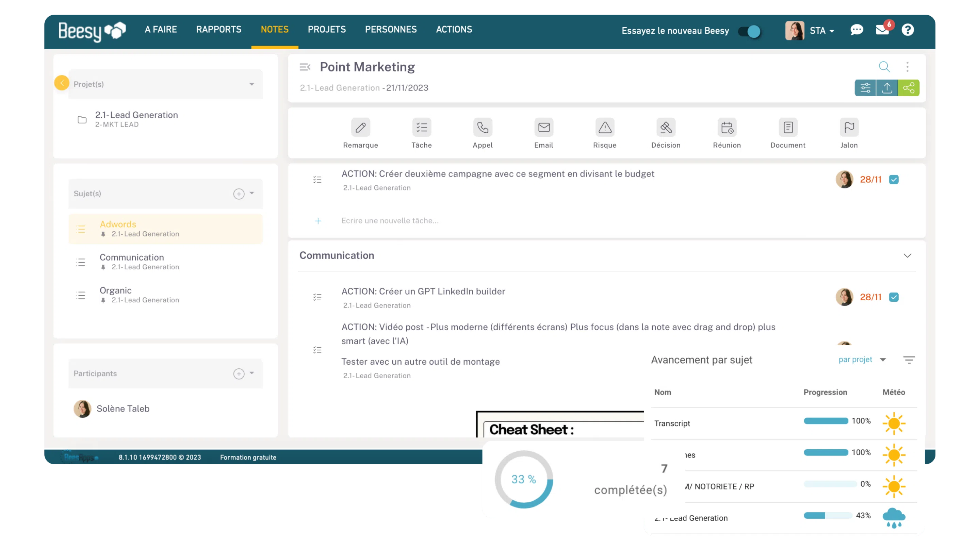Add a Remarque note with pencil icon
The height and width of the screenshot is (551, 980).
coord(360,128)
